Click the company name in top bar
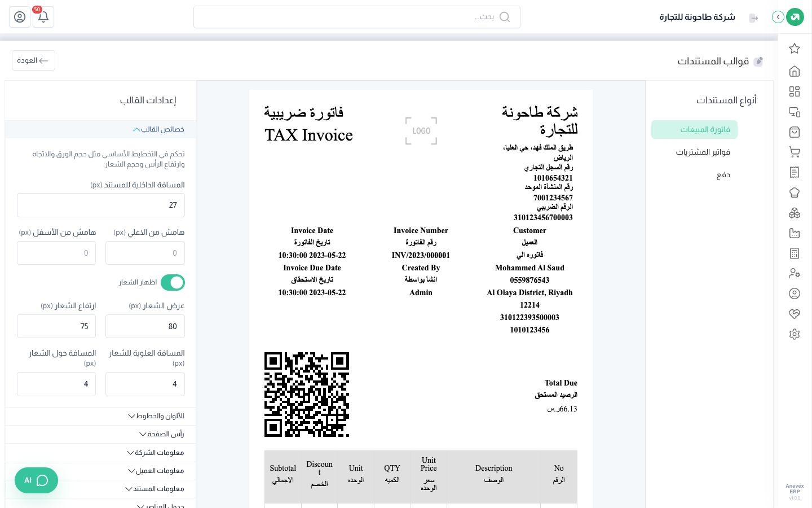812x508 pixels. click(697, 17)
